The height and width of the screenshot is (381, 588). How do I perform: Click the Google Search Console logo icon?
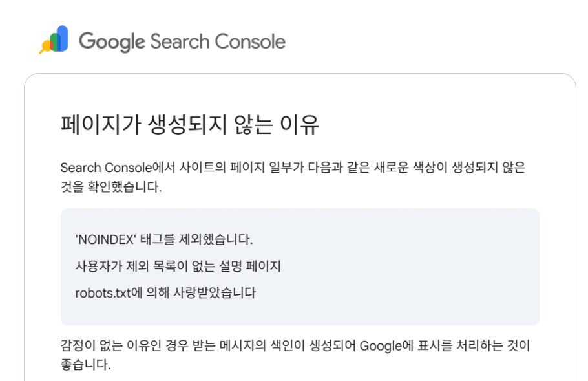click(54, 40)
